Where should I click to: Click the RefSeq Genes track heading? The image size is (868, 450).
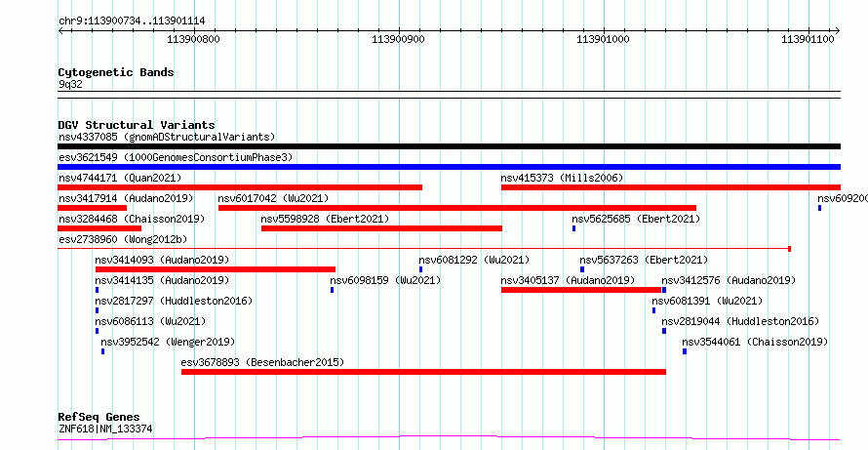tap(99, 417)
